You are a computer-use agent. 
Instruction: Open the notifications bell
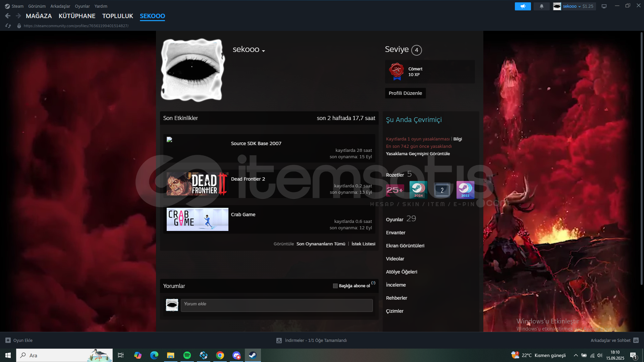(x=541, y=6)
